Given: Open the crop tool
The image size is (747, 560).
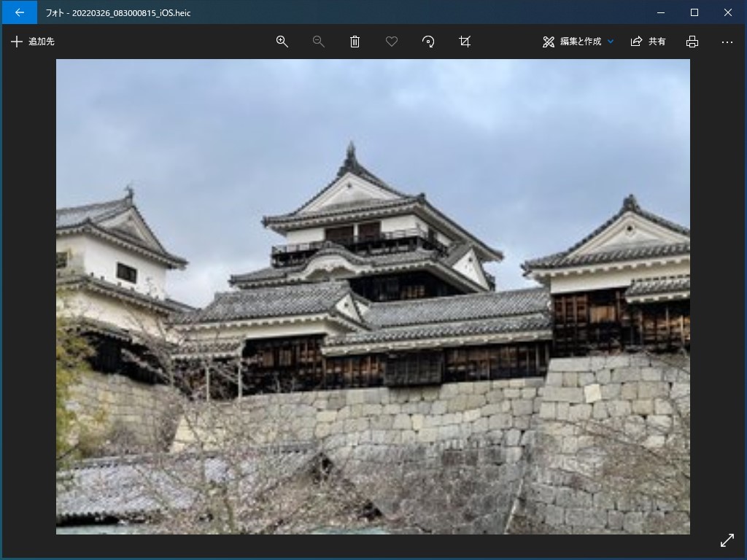Looking at the screenshot, I should pos(465,42).
